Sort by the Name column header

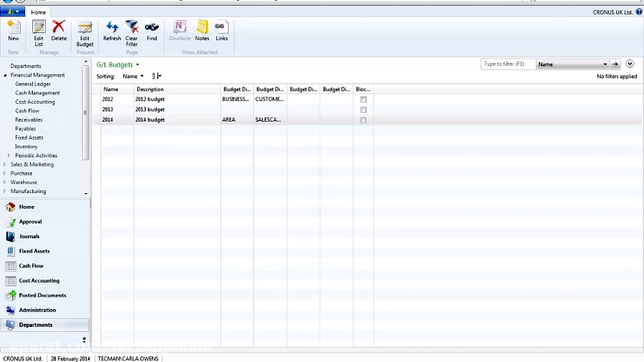click(117, 89)
